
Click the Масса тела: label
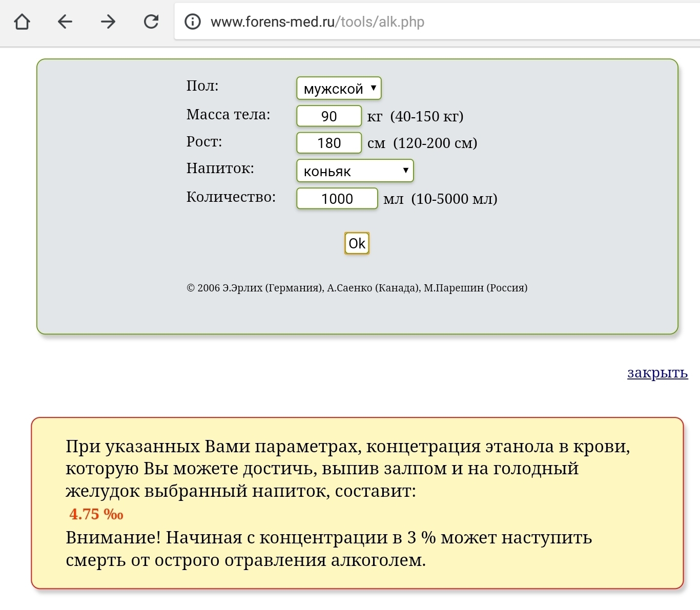click(x=229, y=114)
